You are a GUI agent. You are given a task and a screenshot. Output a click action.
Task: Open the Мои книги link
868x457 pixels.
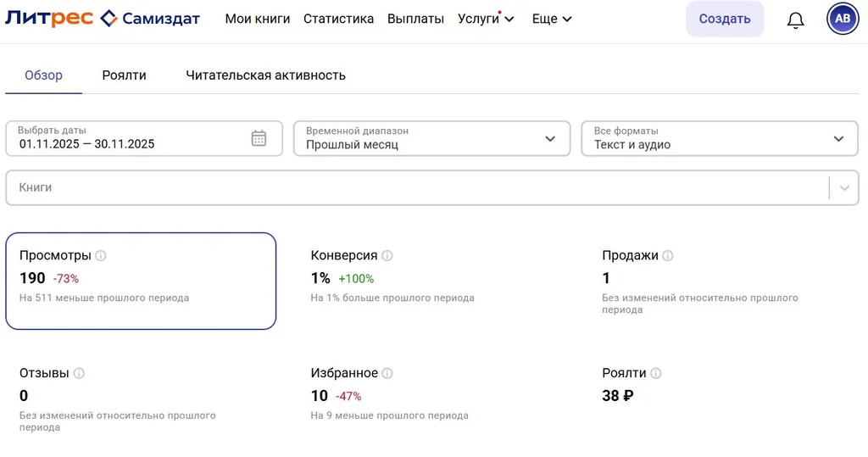click(258, 19)
